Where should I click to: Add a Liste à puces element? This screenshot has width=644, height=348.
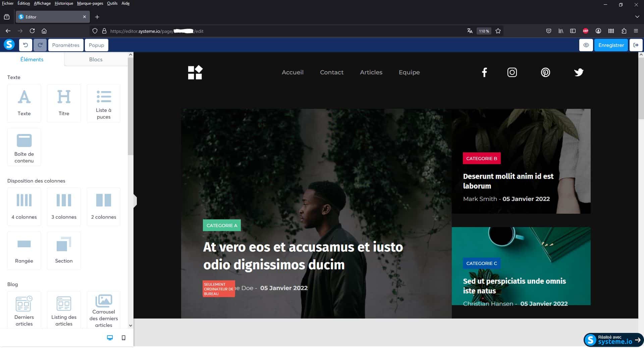(104, 103)
